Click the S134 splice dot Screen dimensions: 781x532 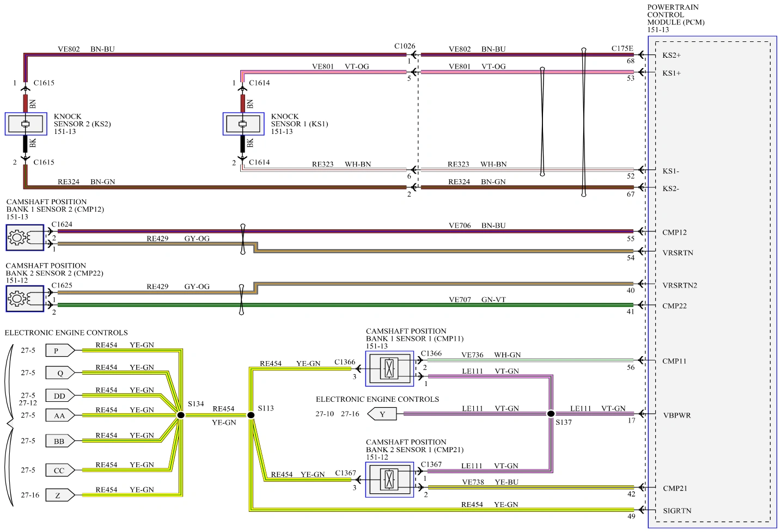(x=181, y=415)
